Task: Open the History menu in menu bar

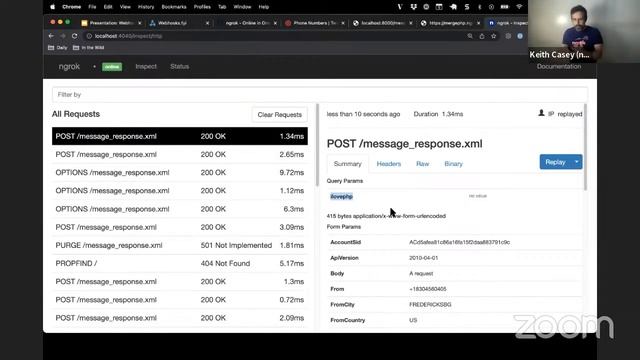Action: (x=146, y=7)
